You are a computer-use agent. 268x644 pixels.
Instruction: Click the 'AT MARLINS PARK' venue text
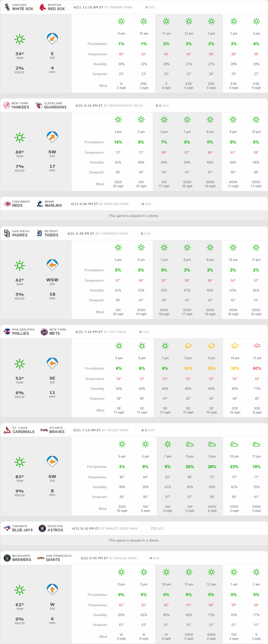tap(114, 204)
